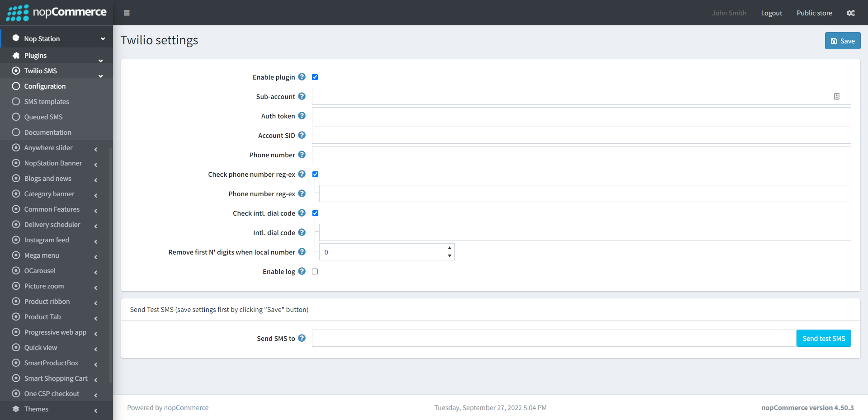Click help icon for Check intl. dial code
The image size is (868, 420).
click(302, 213)
